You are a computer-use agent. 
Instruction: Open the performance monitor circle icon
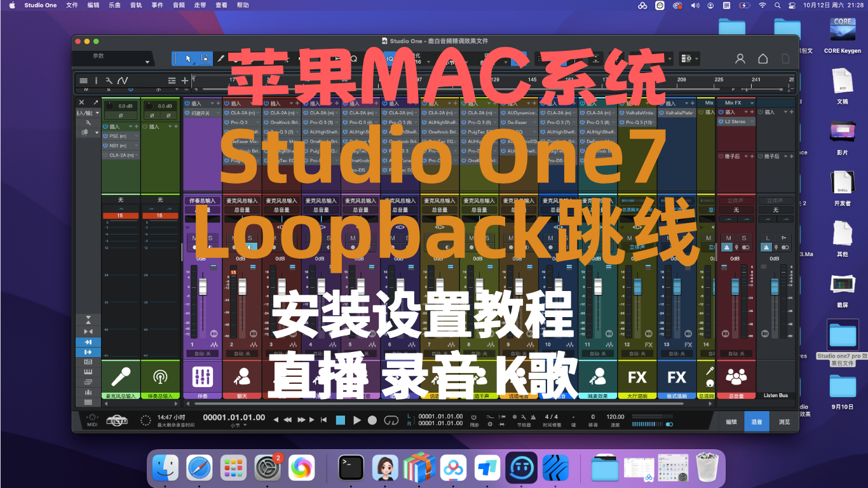(x=146, y=420)
